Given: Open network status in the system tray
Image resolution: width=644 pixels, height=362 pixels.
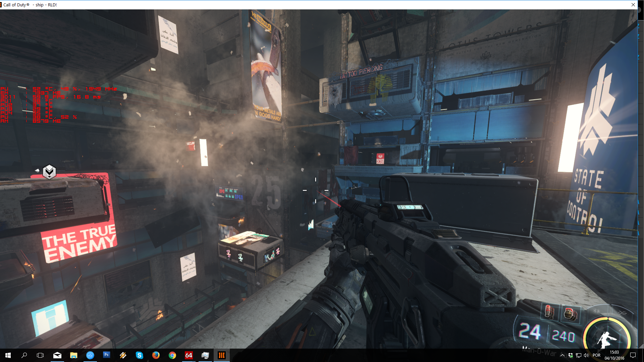Looking at the screenshot, I should coord(579,355).
